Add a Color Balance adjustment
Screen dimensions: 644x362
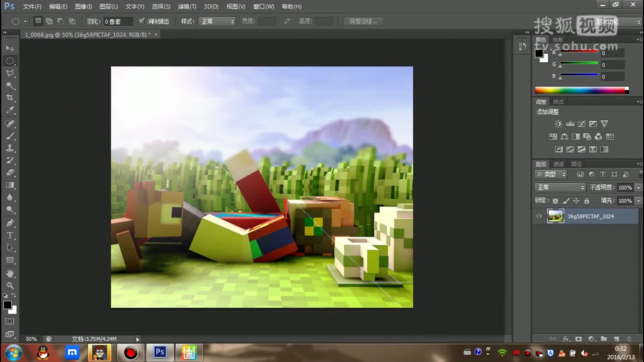(x=564, y=136)
